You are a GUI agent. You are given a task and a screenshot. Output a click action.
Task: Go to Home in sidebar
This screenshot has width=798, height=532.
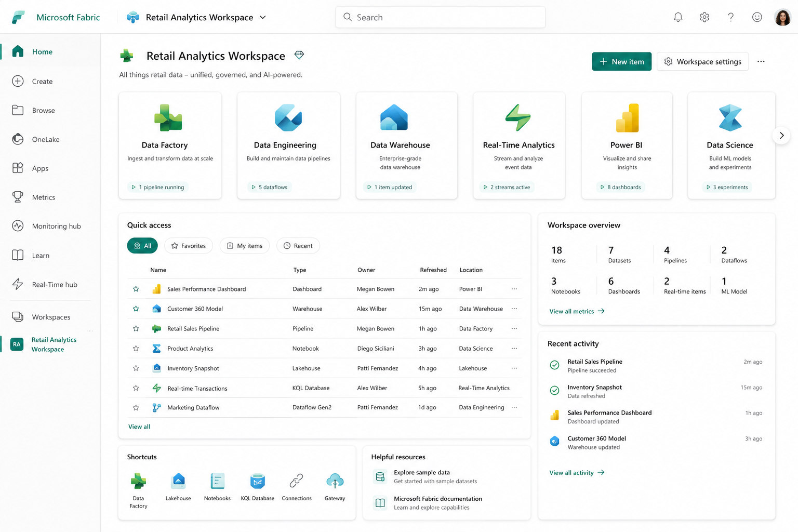pos(50,51)
